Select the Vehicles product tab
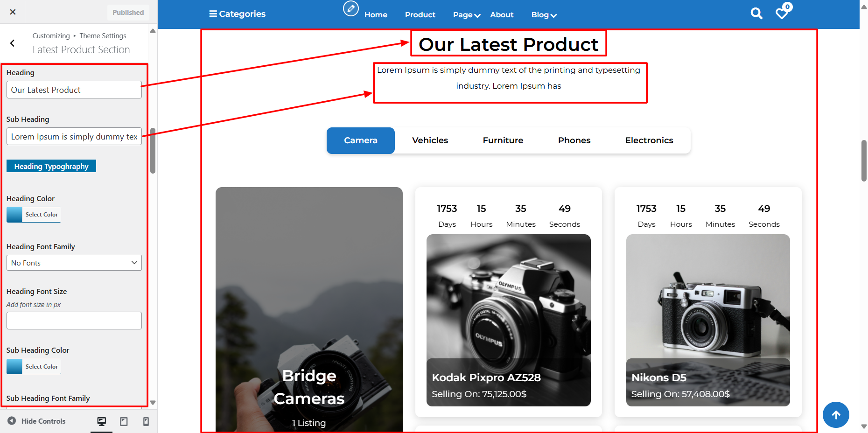The width and height of the screenshot is (868, 433). pyautogui.click(x=430, y=140)
